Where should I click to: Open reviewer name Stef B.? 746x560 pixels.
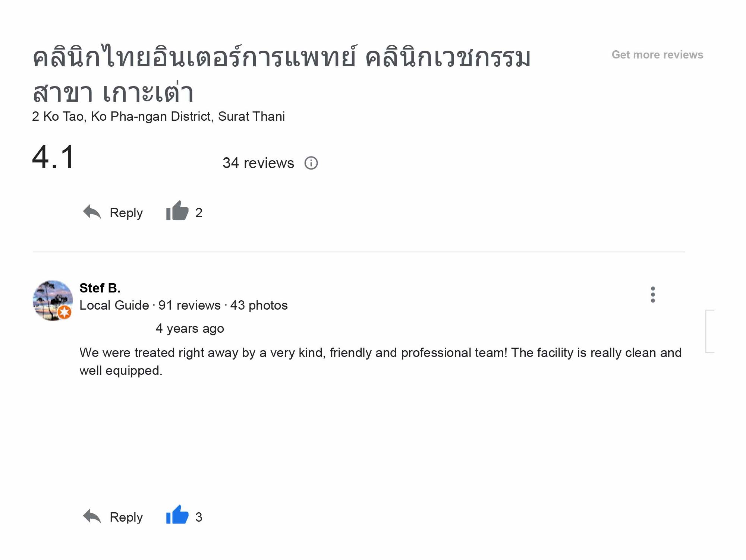[100, 288]
